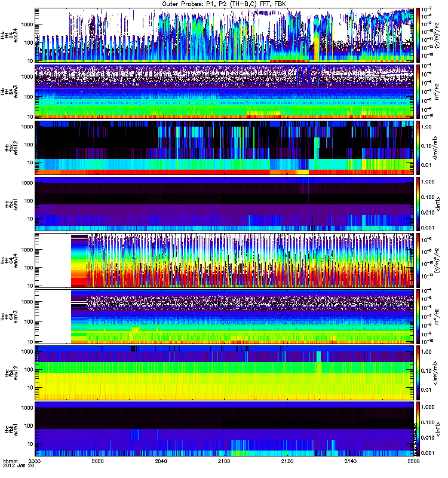Viewport: 448px width, 478px height.
Task: Select the top thb fff 64 edc34 axis label
Action: 9,35
